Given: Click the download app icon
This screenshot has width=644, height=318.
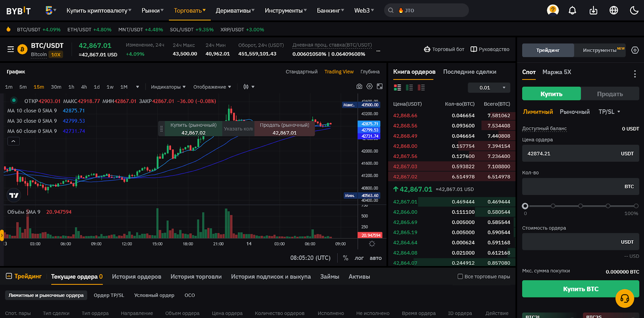Looking at the screenshot, I should pyautogui.click(x=593, y=10).
